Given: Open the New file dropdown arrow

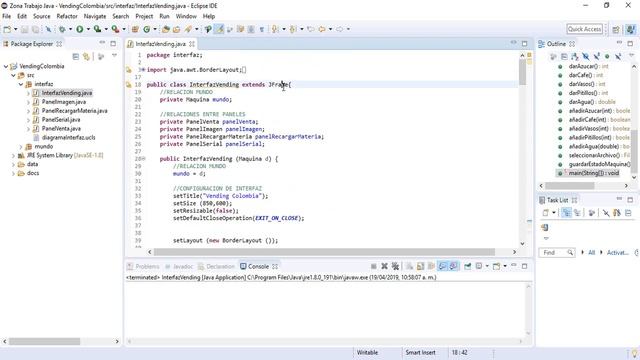Looking at the screenshot, I should point(16,29).
